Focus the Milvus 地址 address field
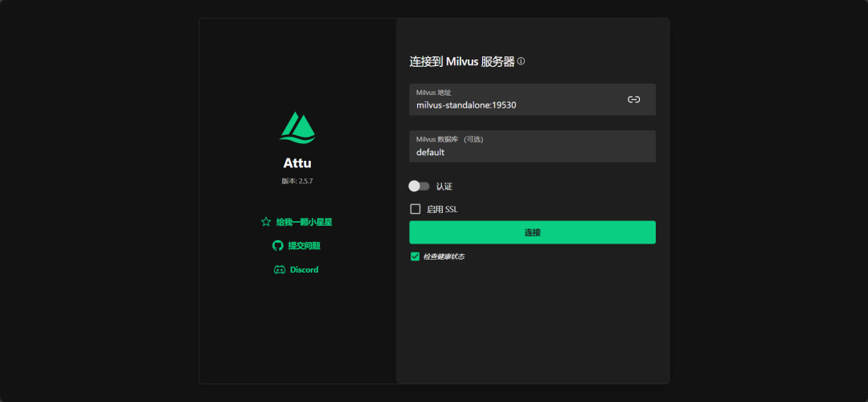This screenshot has height=402, width=868. click(533, 100)
